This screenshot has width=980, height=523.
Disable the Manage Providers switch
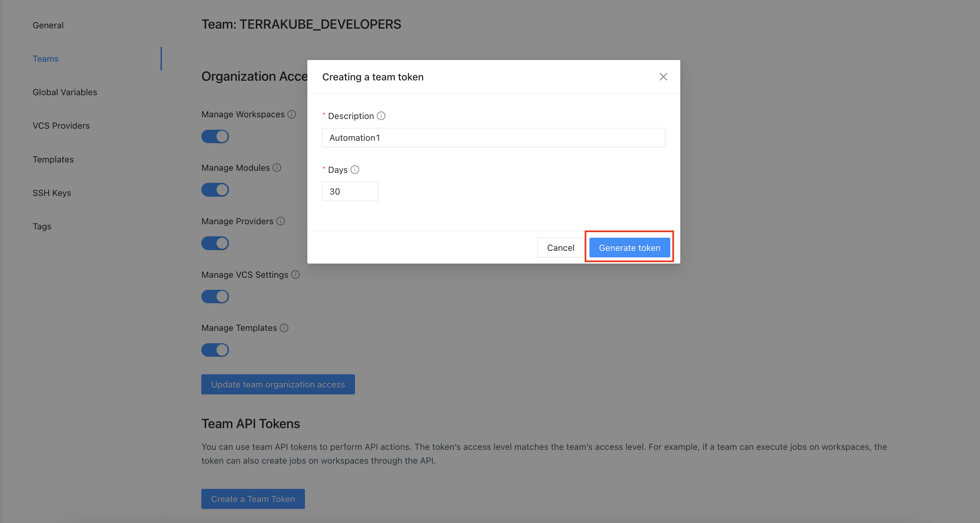pos(215,243)
